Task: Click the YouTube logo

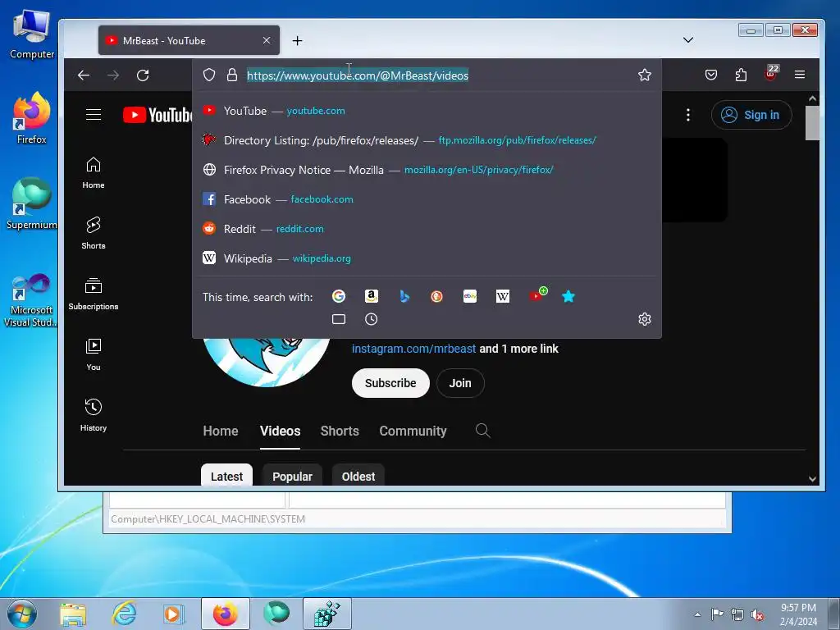Action: point(157,115)
